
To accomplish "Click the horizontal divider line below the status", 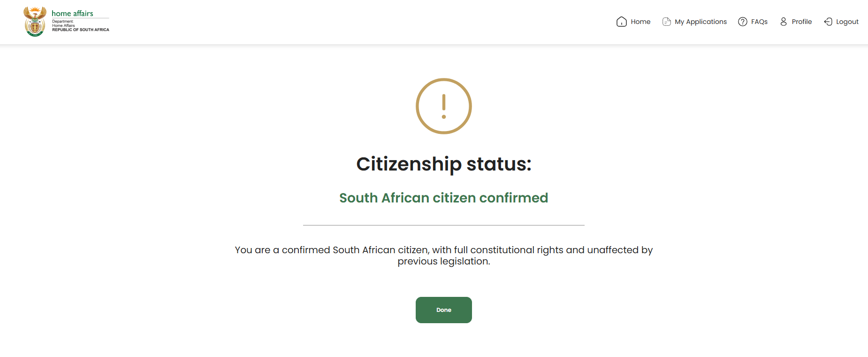I will tap(443, 225).
